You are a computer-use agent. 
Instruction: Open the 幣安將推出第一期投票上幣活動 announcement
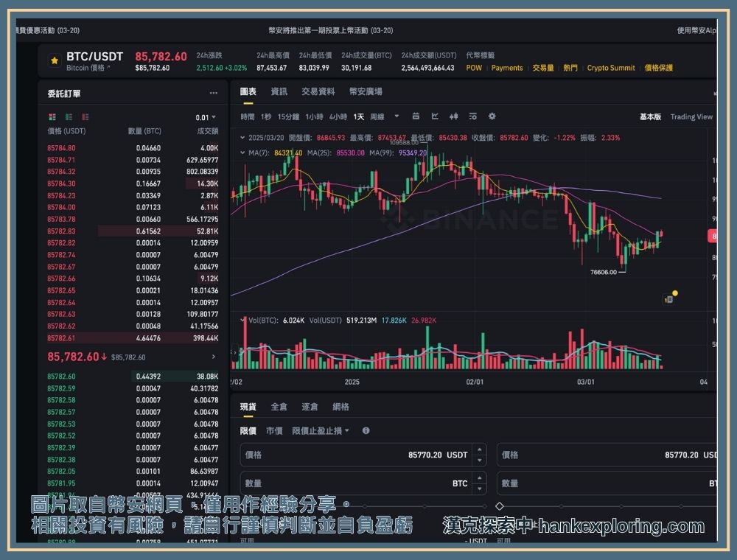[330, 30]
